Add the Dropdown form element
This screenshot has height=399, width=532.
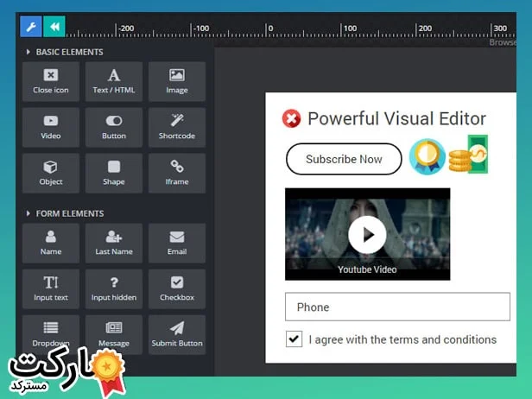coord(51,334)
